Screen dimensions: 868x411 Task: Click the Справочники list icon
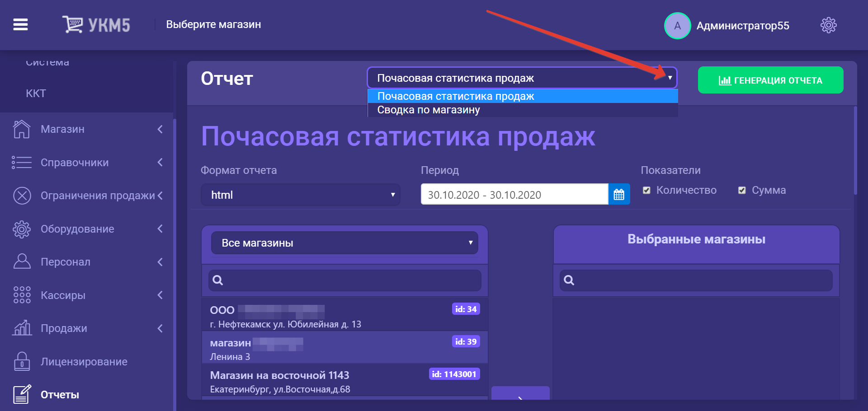[x=21, y=162]
